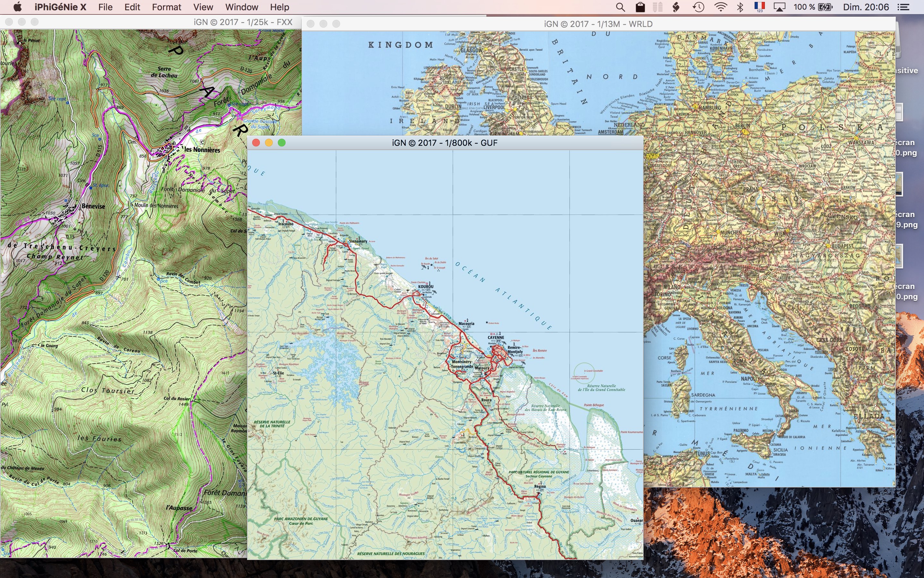The height and width of the screenshot is (578, 924).
Task: Open Spotlight search magnifier icon
Action: point(620,7)
